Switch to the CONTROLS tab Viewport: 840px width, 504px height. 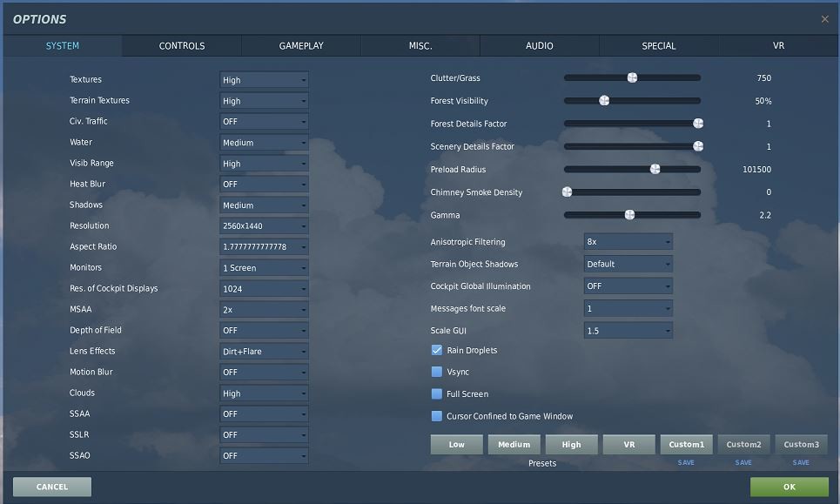click(x=182, y=46)
